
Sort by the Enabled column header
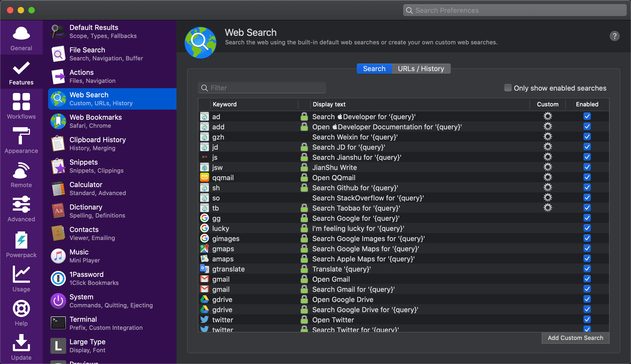pyautogui.click(x=587, y=104)
